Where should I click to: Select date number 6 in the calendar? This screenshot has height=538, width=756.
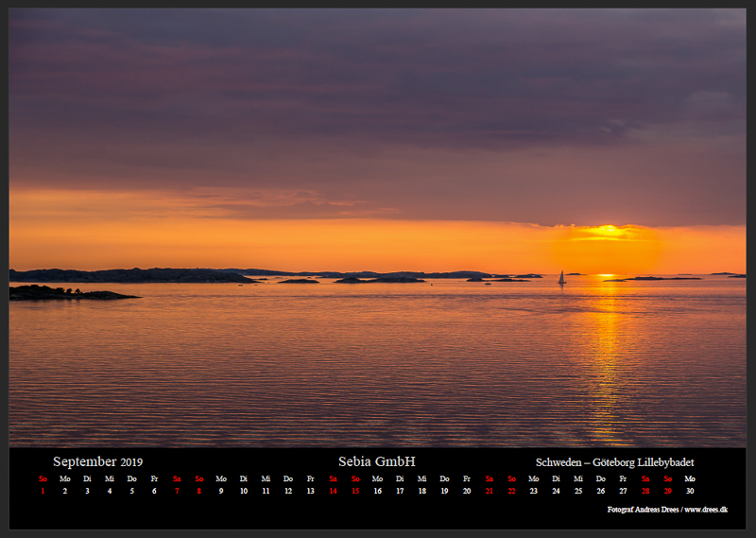tap(154, 491)
